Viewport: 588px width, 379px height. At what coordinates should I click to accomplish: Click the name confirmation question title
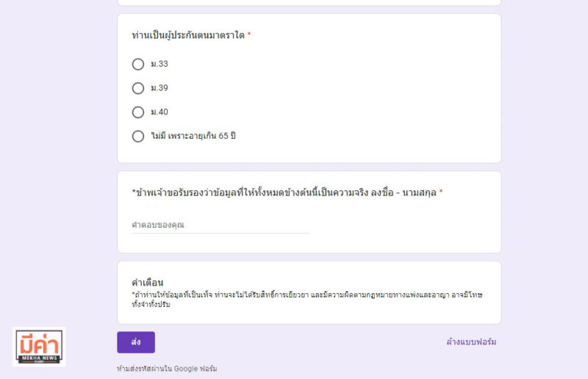coord(284,192)
